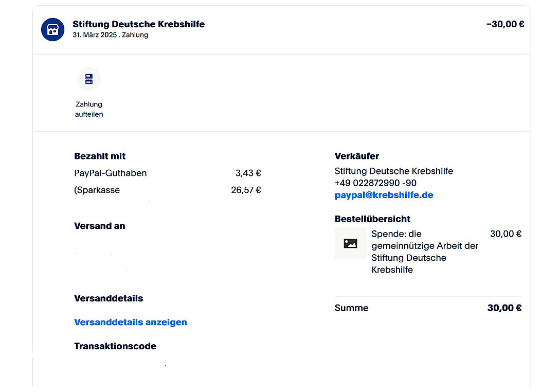The image size is (541, 392).
Task: Click the Summe total of 30,00 €
Action: pos(504,308)
